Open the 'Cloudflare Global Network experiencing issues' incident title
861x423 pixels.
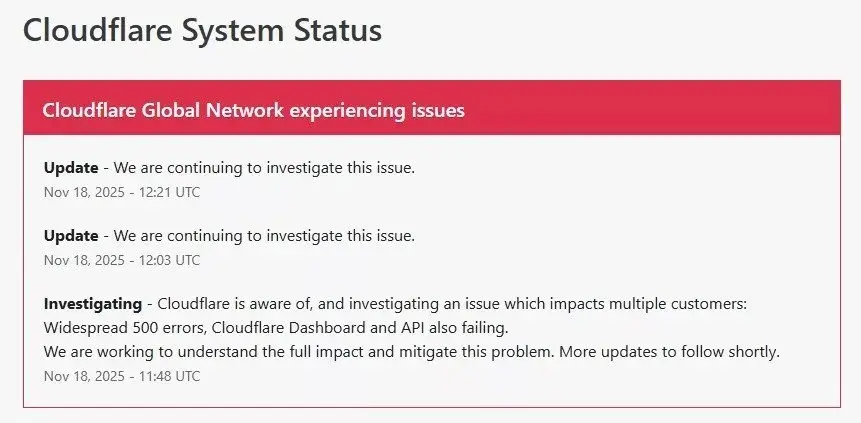[253, 110]
